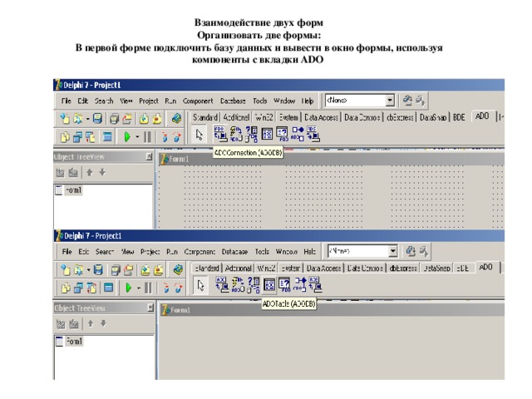The image size is (532, 399).
Task: Move item up arrow in lower Object TreeView
Action: [91, 323]
